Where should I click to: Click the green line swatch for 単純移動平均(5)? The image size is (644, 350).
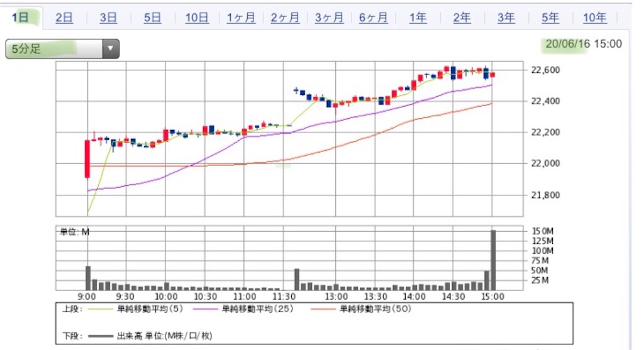(x=100, y=309)
